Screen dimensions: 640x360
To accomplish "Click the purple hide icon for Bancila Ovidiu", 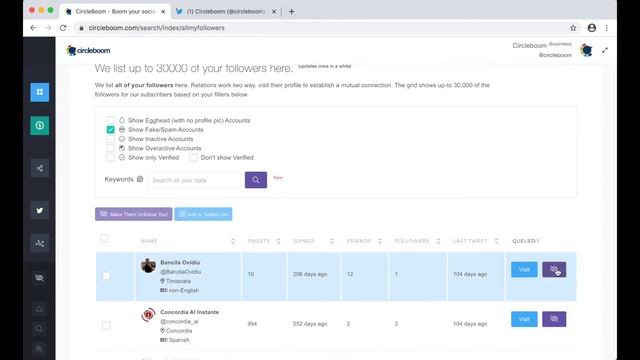I will click(x=554, y=269).
